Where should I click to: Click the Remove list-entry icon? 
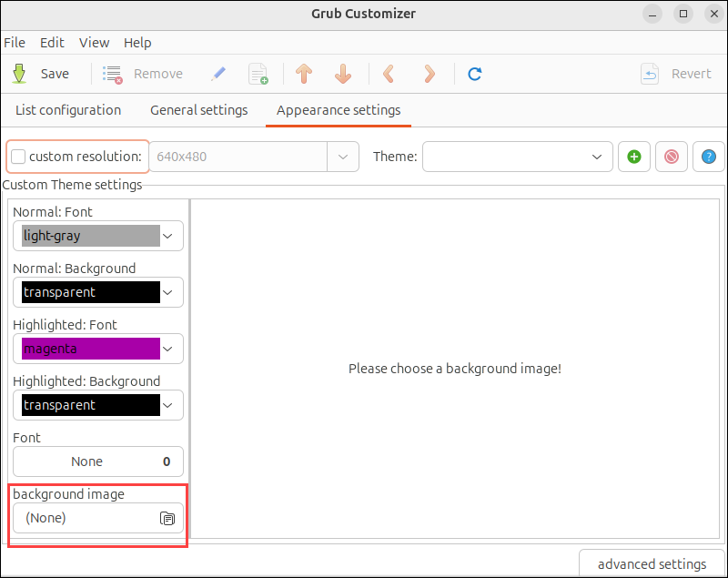click(112, 75)
